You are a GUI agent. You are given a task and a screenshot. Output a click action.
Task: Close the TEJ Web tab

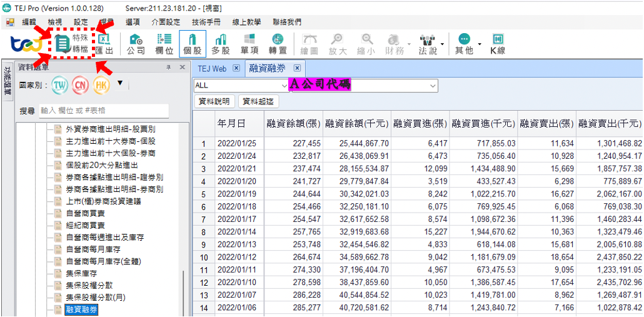[x=236, y=69]
